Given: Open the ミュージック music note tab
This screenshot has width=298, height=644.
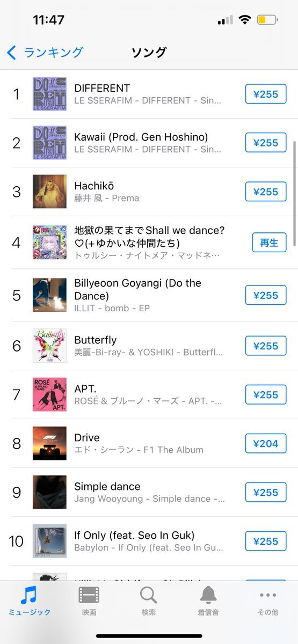Looking at the screenshot, I should click(x=30, y=601).
